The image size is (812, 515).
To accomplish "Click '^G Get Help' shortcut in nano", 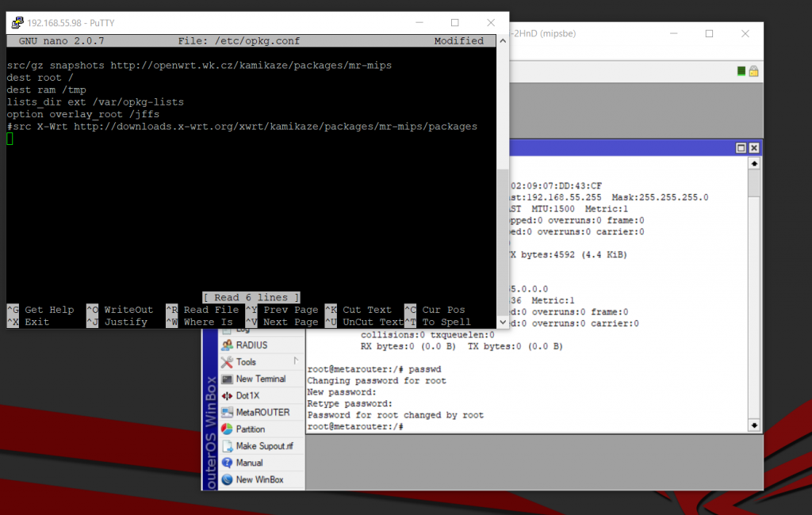I will (x=40, y=310).
